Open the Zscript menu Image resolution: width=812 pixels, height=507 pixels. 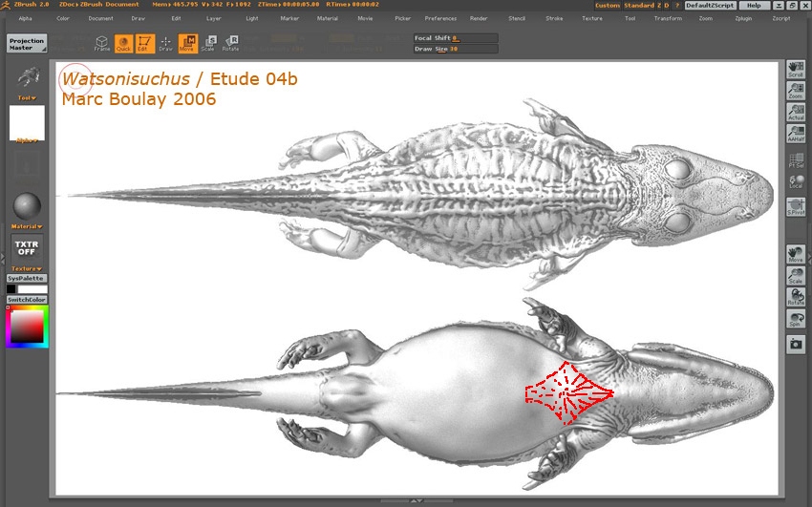pos(781,19)
